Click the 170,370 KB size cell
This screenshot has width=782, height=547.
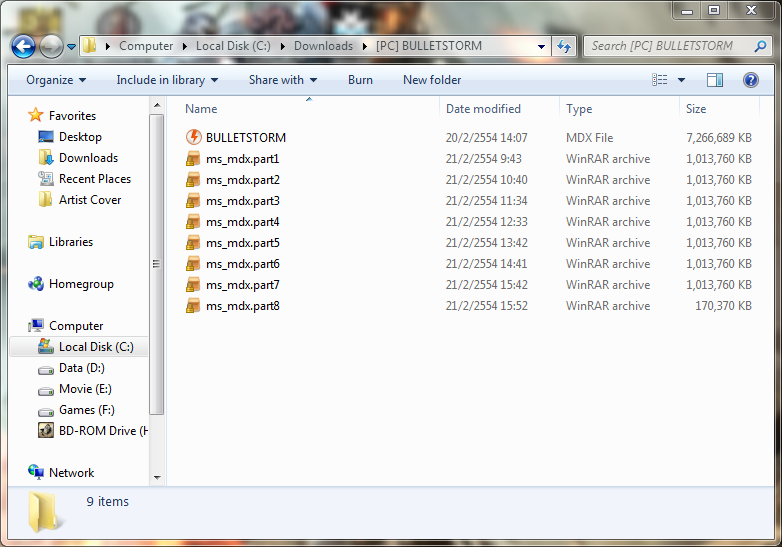(x=723, y=306)
